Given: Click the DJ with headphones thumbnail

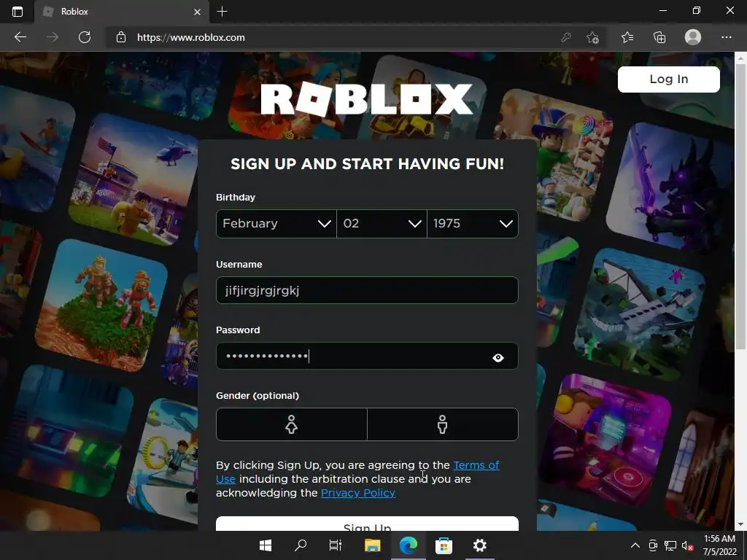Looking at the screenshot, I should pos(608,440).
